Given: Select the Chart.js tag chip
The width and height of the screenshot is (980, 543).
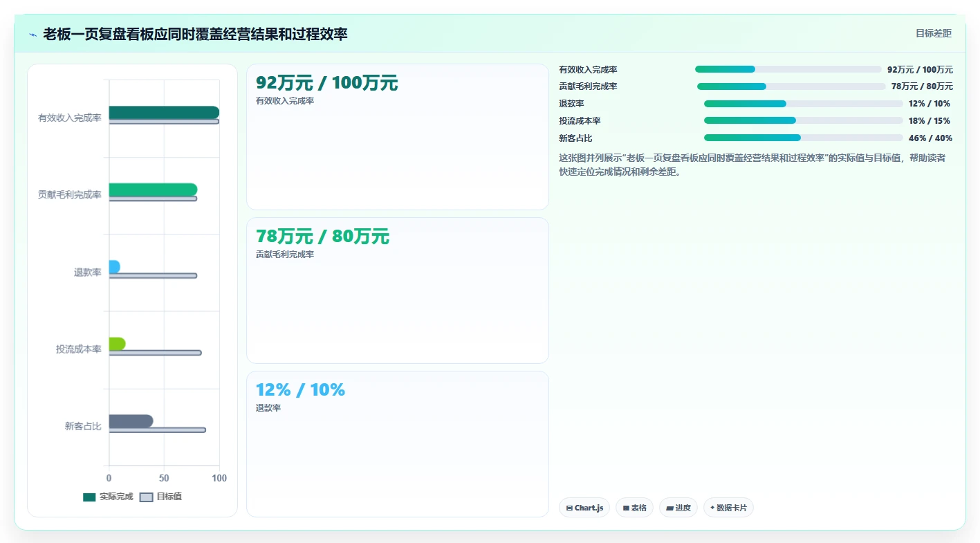Looking at the screenshot, I should [584, 508].
